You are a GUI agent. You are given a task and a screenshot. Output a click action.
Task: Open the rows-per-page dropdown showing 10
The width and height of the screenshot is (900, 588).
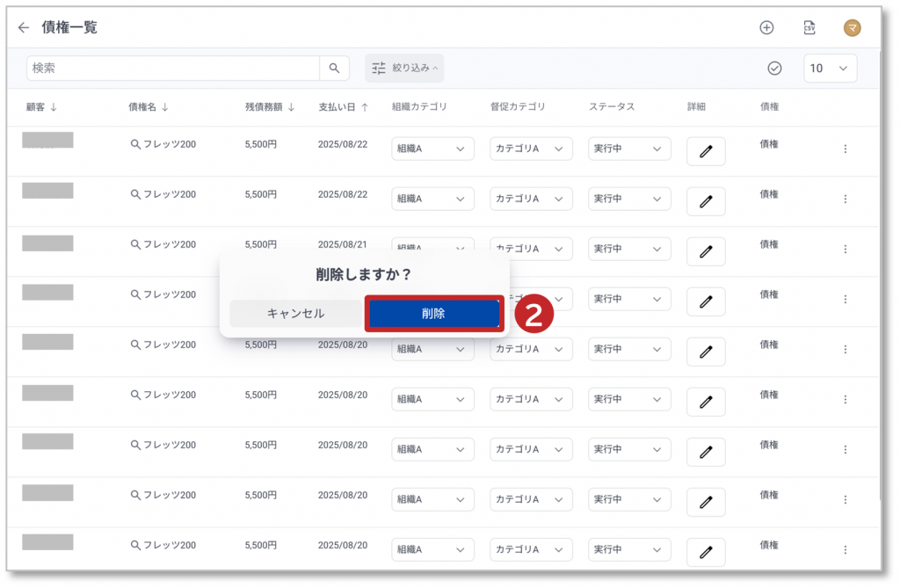pyautogui.click(x=830, y=69)
